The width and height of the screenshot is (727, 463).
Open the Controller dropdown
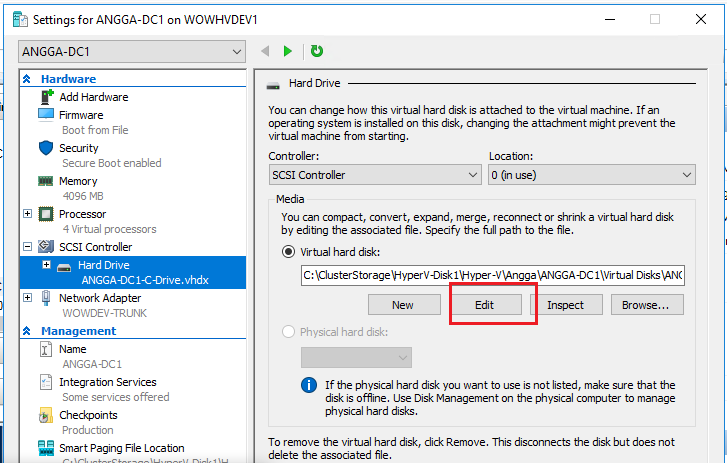[x=375, y=175]
